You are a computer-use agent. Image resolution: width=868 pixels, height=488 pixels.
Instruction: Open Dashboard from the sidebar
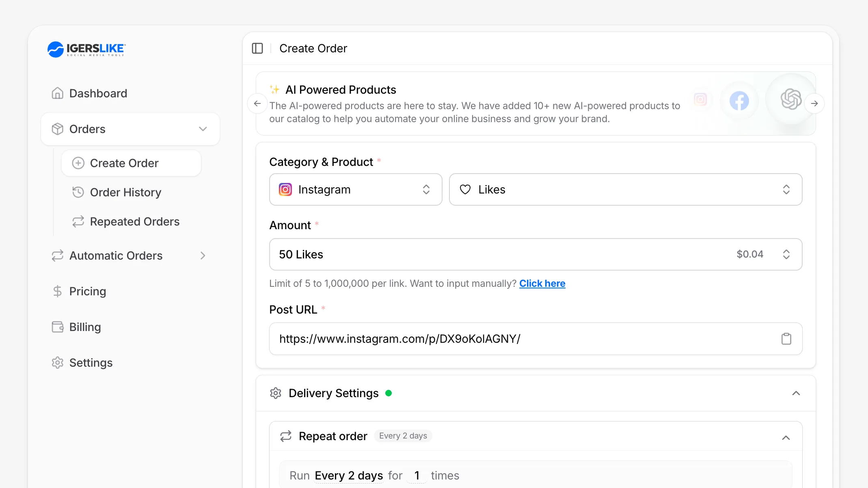tap(130, 93)
